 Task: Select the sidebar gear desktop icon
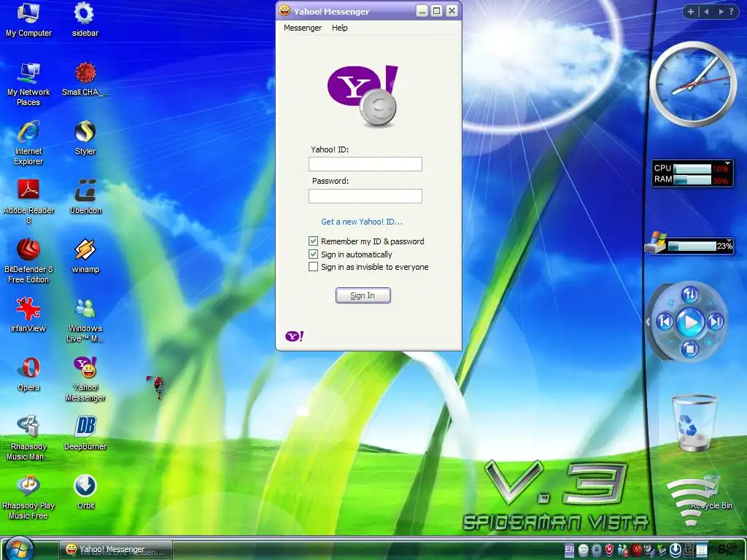pyautogui.click(x=85, y=19)
